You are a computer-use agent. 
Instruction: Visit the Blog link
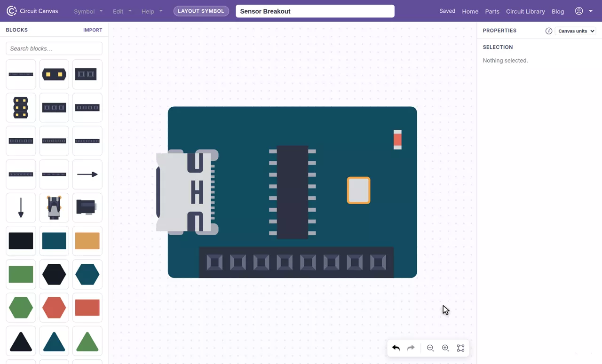558,11
